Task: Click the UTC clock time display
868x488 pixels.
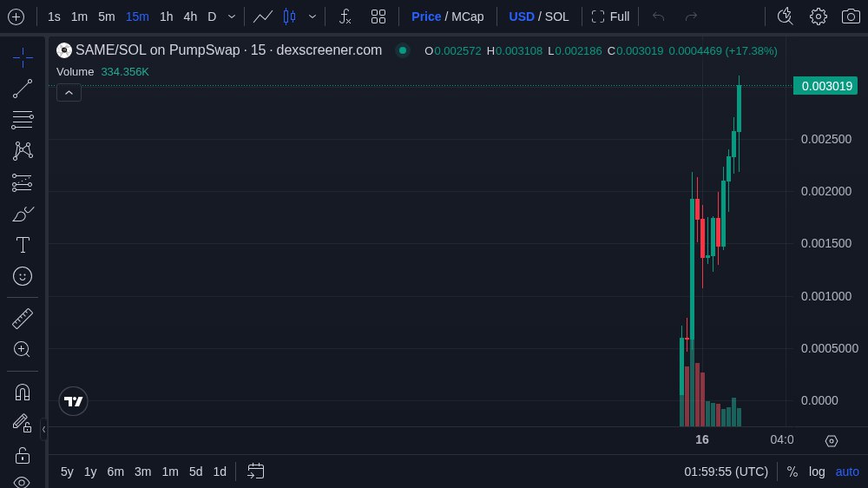Action: pos(726,472)
